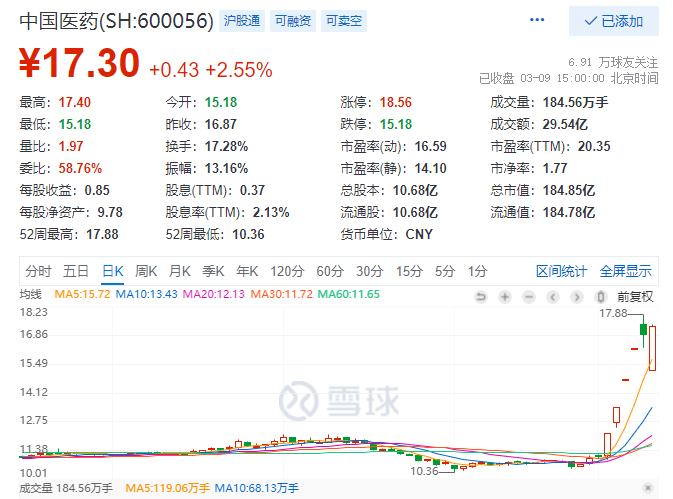Click the 6.91 万球友关注 followers text
This screenshot has width=673, height=499.
coord(613,63)
